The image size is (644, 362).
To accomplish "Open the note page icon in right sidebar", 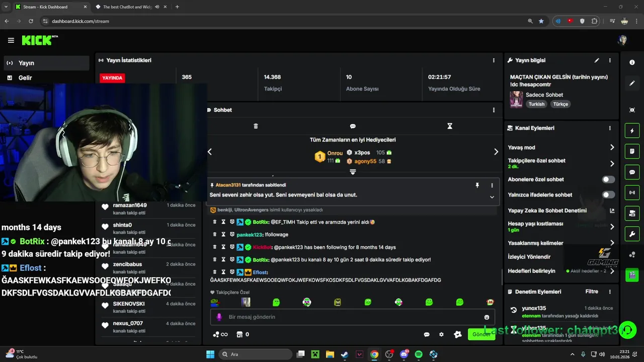I will click(x=632, y=151).
